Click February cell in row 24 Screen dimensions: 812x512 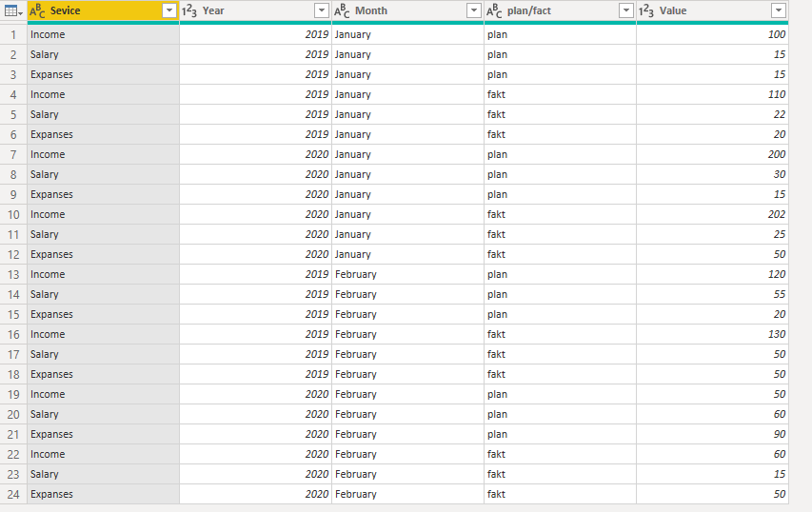(x=407, y=495)
